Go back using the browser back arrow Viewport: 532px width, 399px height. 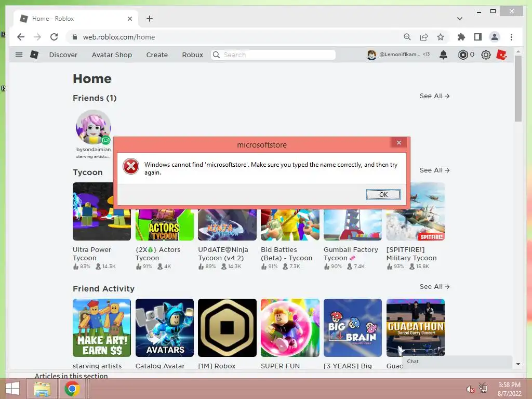pyautogui.click(x=21, y=37)
